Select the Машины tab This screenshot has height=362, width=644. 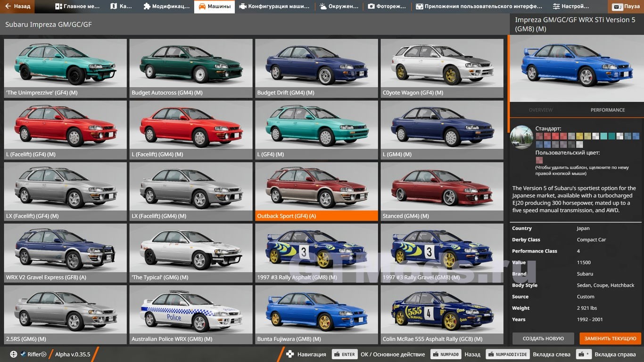point(215,7)
